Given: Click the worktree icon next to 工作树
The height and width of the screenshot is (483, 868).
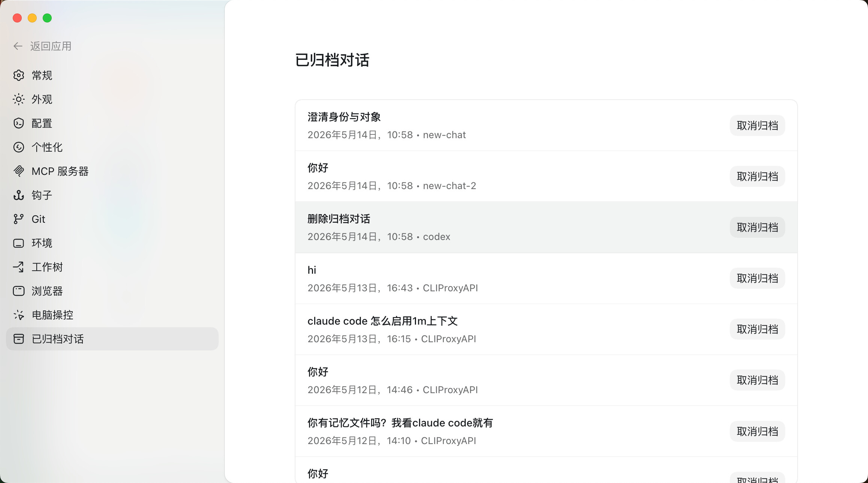Looking at the screenshot, I should pos(19,267).
